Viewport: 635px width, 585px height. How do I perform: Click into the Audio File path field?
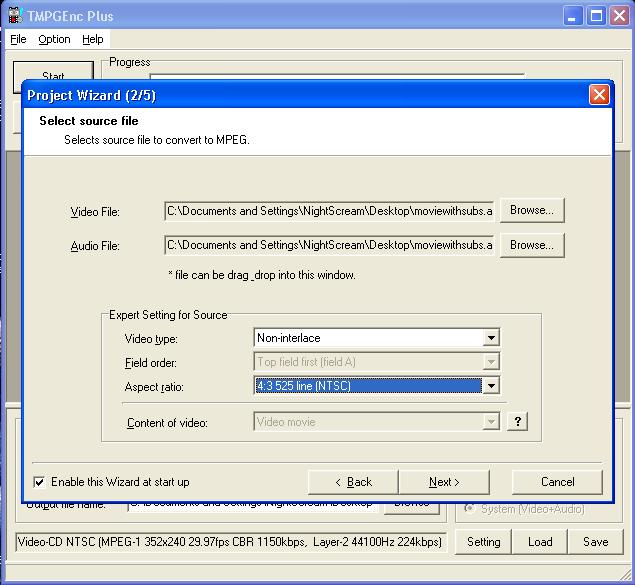pyautogui.click(x=329, y=245)
